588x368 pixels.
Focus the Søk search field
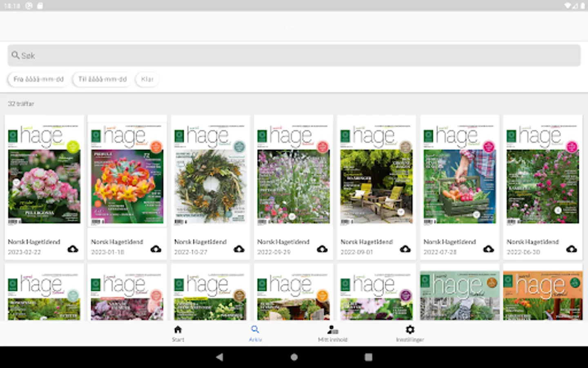[294, 55]
